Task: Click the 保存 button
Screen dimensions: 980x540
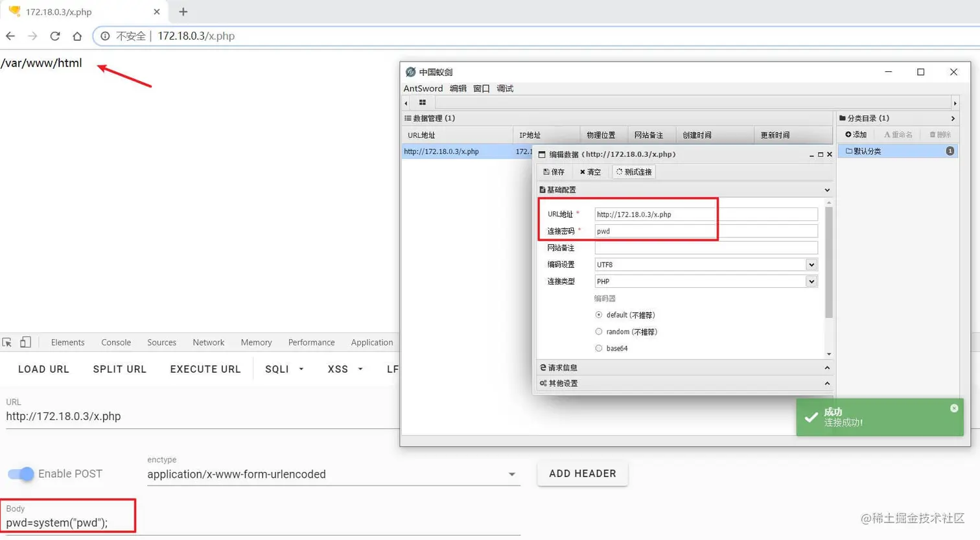Action: 554,172
